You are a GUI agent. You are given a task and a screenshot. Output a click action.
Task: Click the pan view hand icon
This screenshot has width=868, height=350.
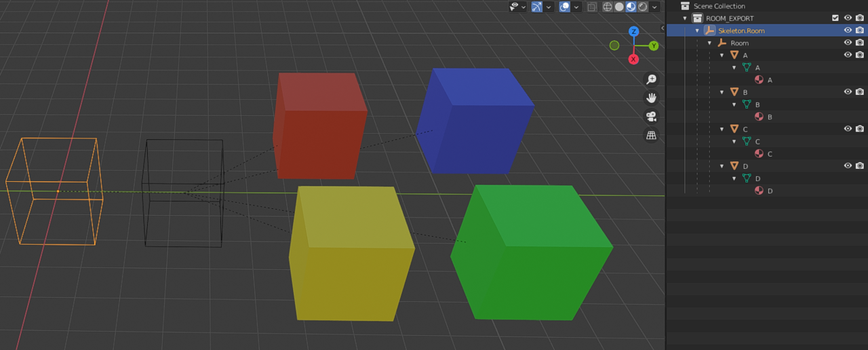point(651,98)
